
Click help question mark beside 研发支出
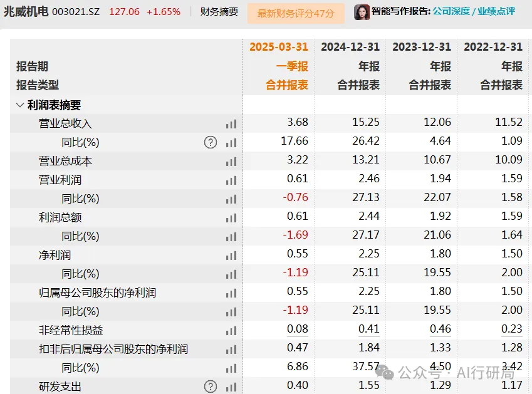(211, 386)
